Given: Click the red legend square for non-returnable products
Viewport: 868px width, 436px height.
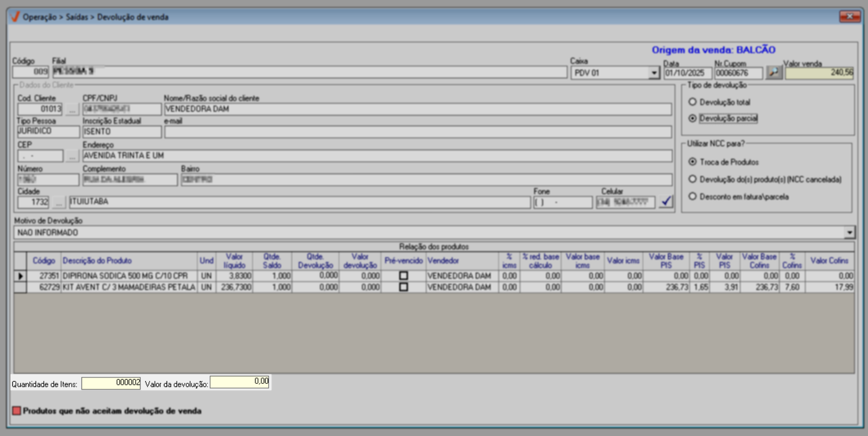Looking at the screenshot, I should coord(16,411).
